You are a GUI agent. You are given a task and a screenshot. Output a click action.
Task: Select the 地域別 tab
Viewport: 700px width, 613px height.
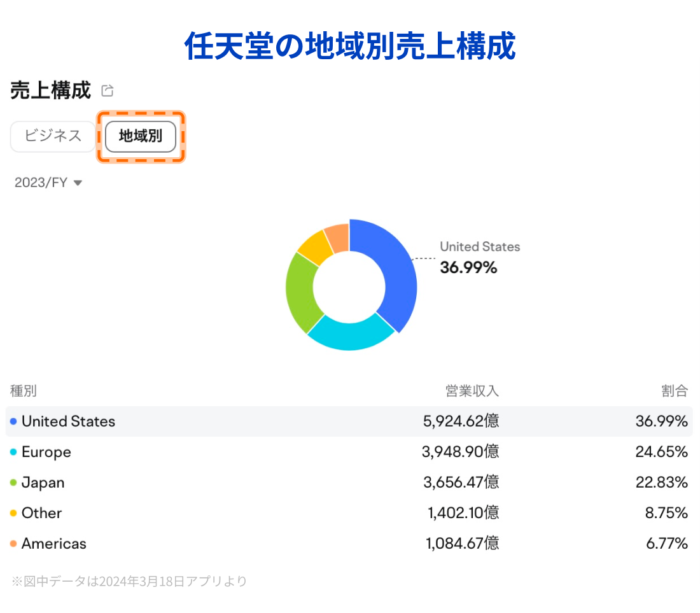[x=141, y=136]
